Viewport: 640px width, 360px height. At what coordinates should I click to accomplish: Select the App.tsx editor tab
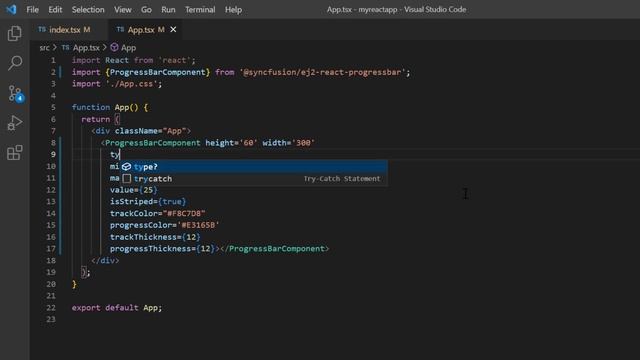pos(146,29)
